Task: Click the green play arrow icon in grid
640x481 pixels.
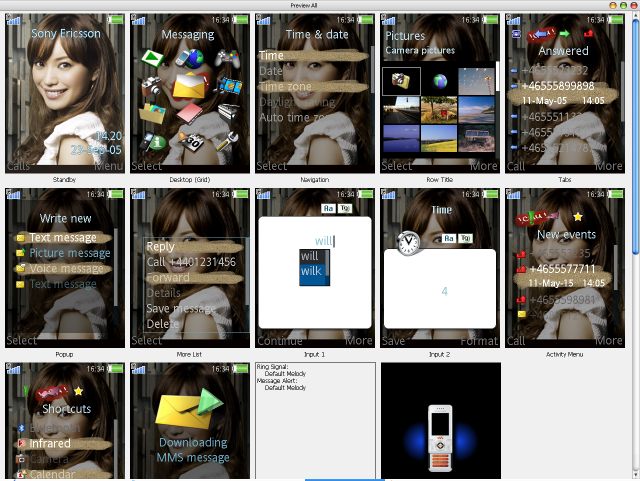Action: (x=152, y=58)
